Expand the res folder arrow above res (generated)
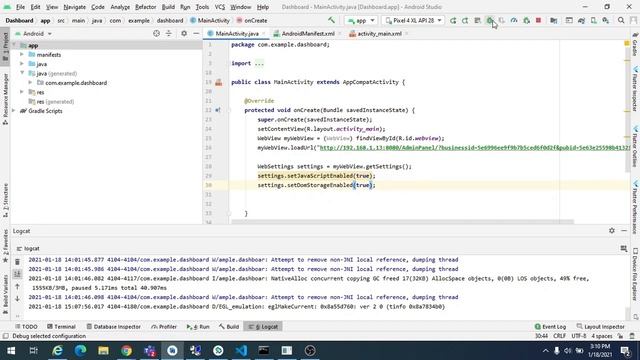The image size is (640, 360). pos(22,92)
